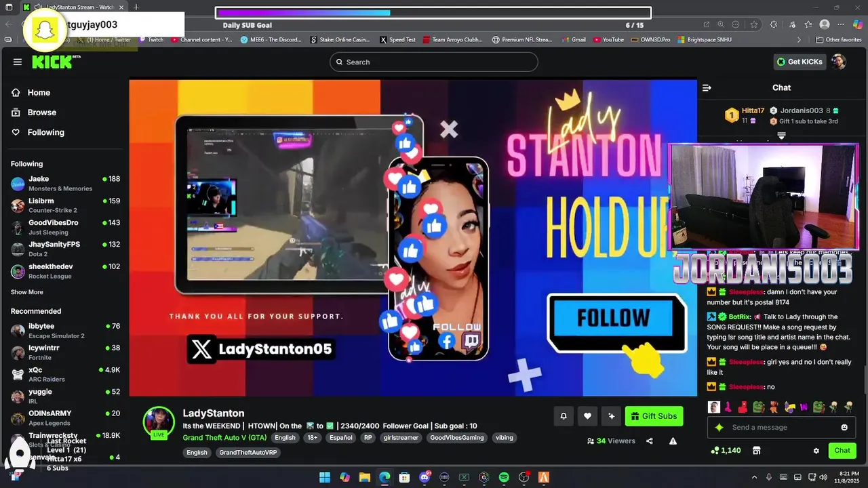The image size is (868, 488).
Task: Open yuggie recommended channel
Action: (66, 396)
